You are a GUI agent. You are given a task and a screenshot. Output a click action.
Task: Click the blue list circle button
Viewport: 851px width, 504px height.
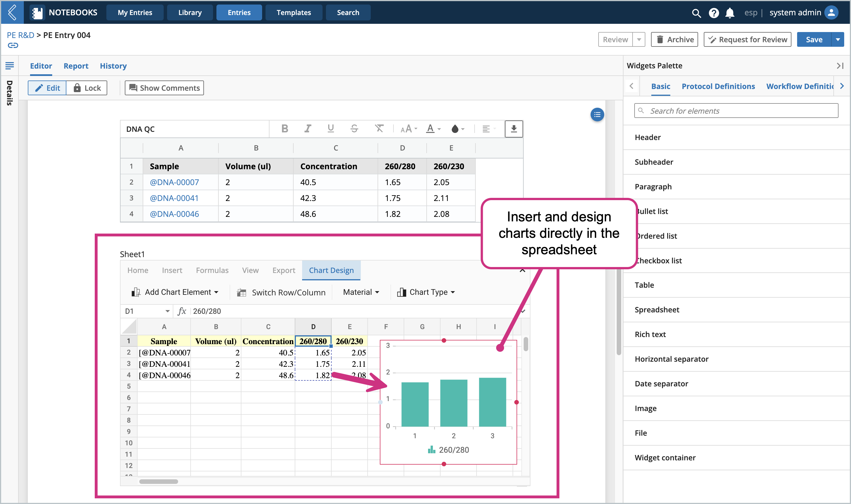point(597,115)
